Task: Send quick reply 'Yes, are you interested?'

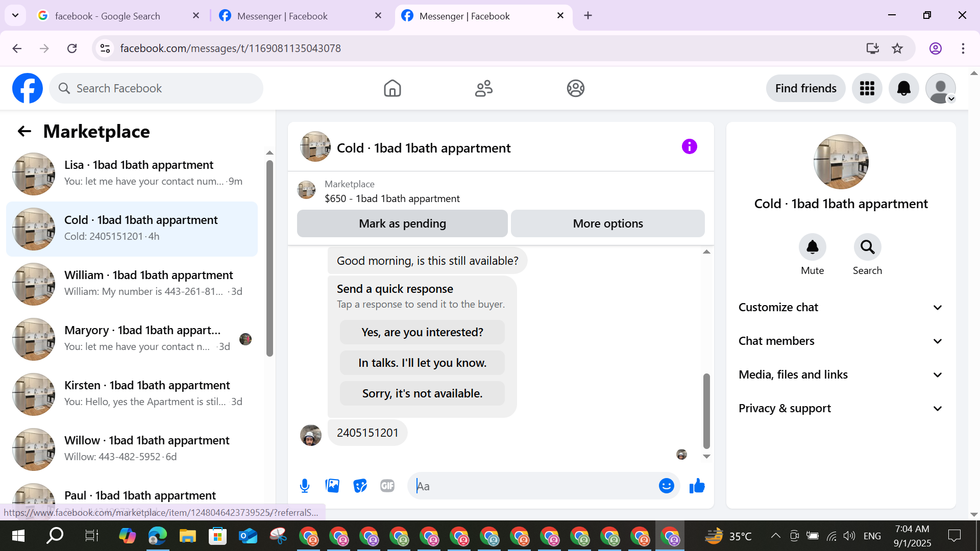Action: click(422, 332)
